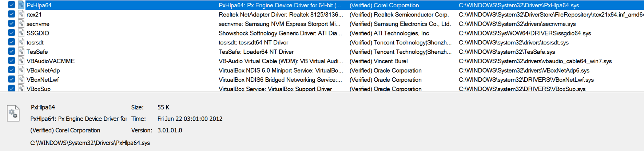Click the Samsung Electronics publisher cell
Screen dimensions: 644x151
pos(400,24)
